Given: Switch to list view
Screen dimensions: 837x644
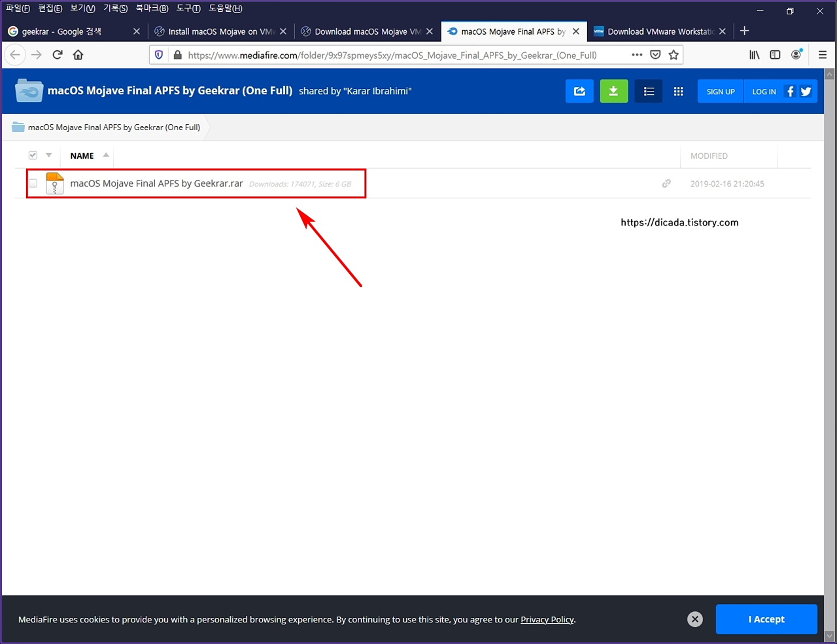Looking at the screenshot, I should (649, 92).
